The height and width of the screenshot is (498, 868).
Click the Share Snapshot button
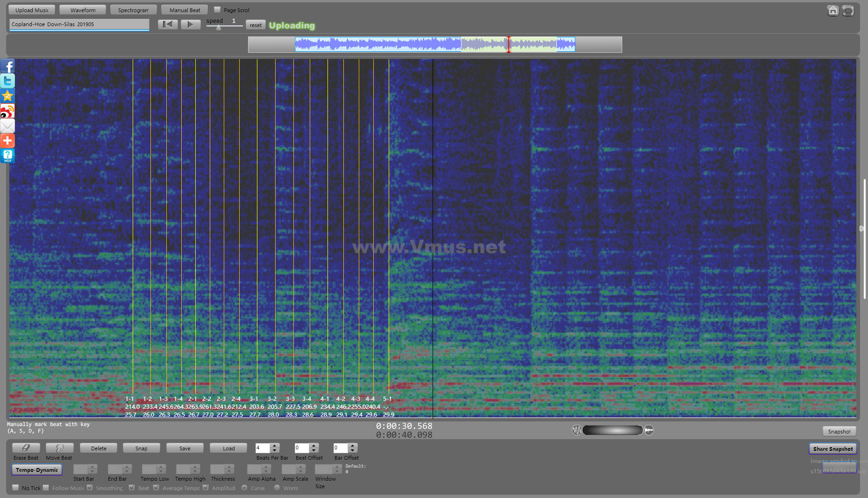click(833, 448)
